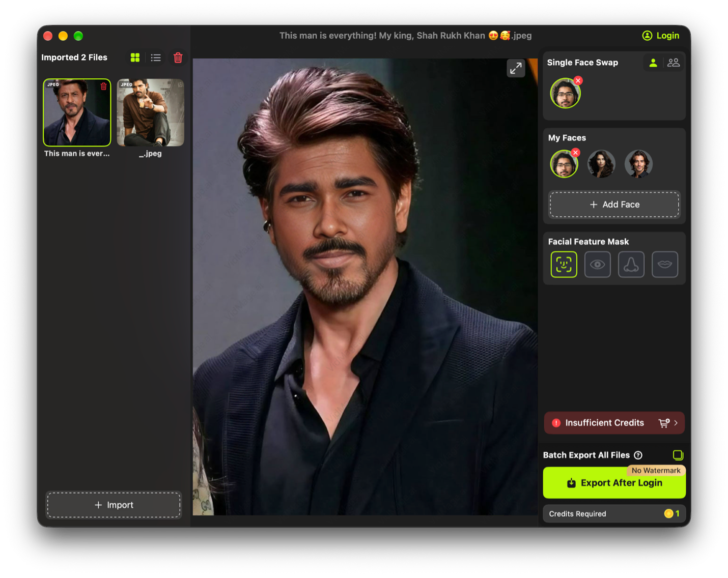Click the Add Face button

coord(614,205)
